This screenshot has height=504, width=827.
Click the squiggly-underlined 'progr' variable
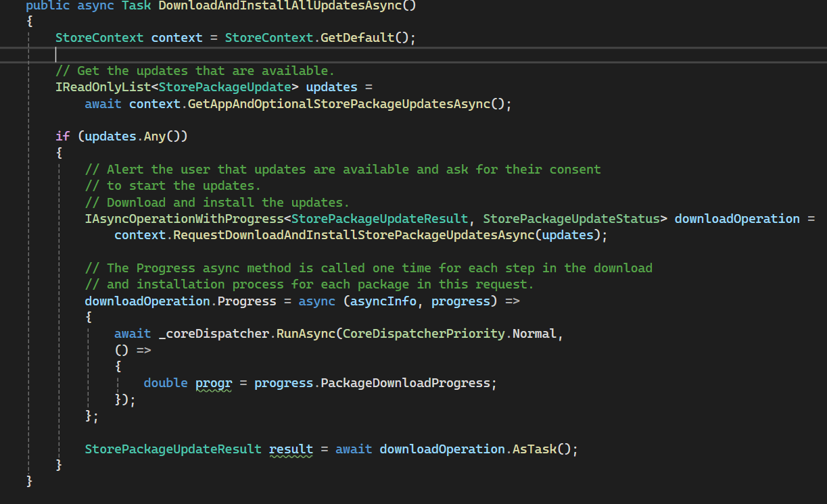click(x=214, y=383)
